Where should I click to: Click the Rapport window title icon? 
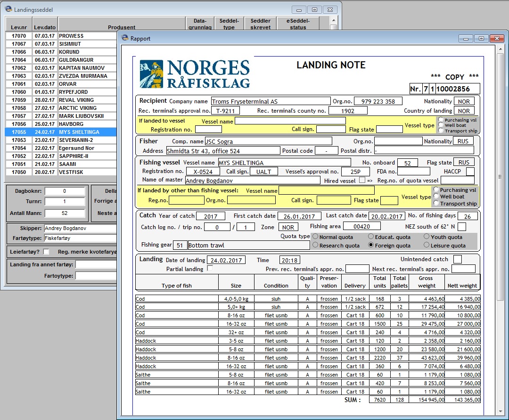125,38
